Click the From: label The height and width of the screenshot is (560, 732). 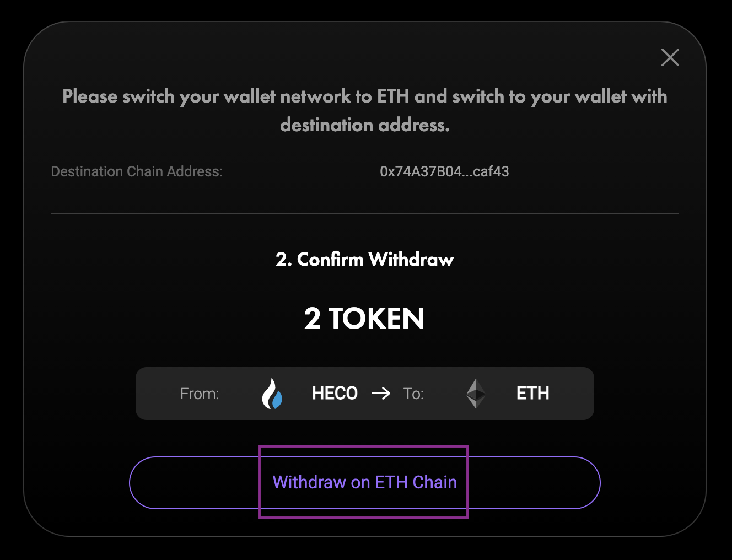click(200, 394)
